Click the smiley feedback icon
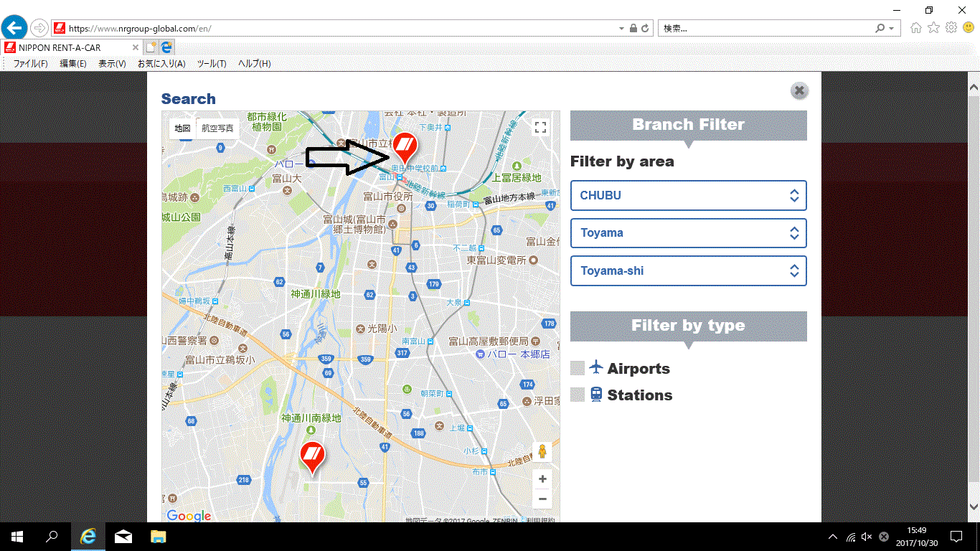Image resolution: width=980 pixels, height=551 pixels. [x=969, y=28]
